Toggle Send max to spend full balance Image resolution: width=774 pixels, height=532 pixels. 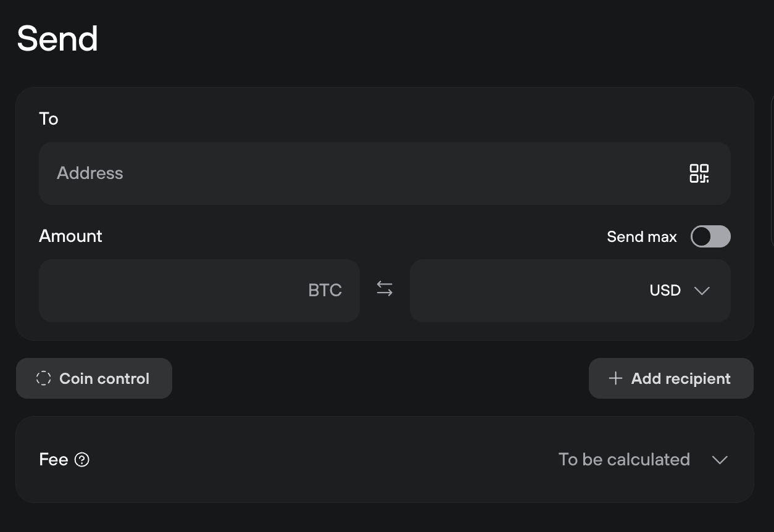[710, 236]
